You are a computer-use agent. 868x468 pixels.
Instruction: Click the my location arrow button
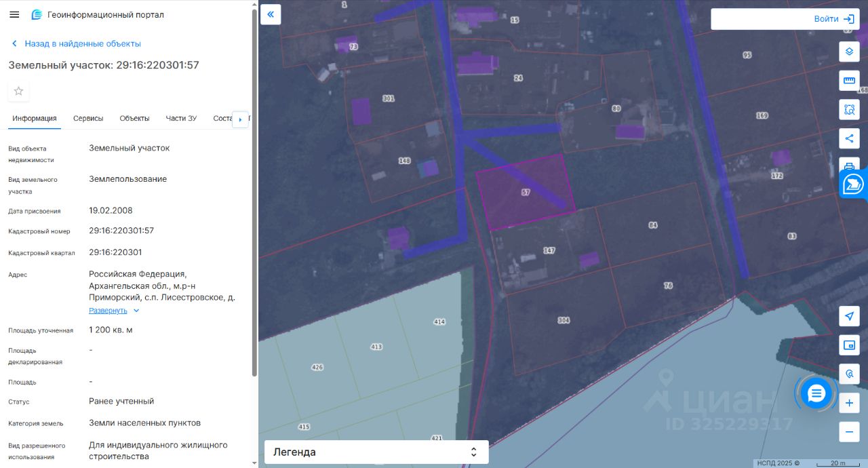(849, 316)
